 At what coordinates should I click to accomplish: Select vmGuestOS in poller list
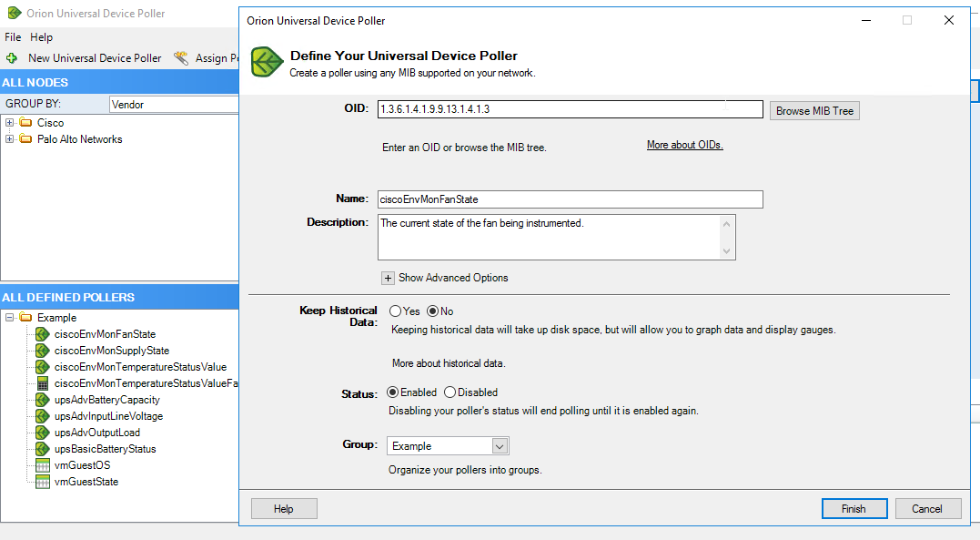point(82,465)
